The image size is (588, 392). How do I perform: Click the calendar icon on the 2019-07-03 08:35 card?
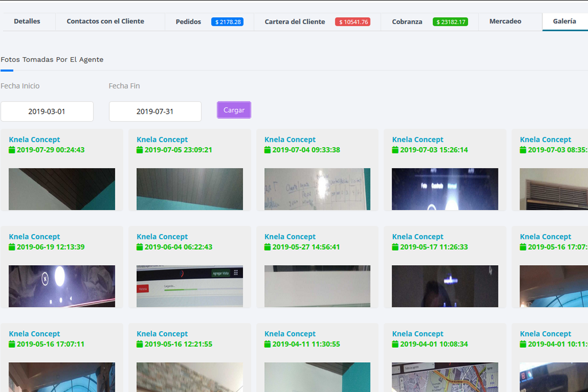coord(523,150)
